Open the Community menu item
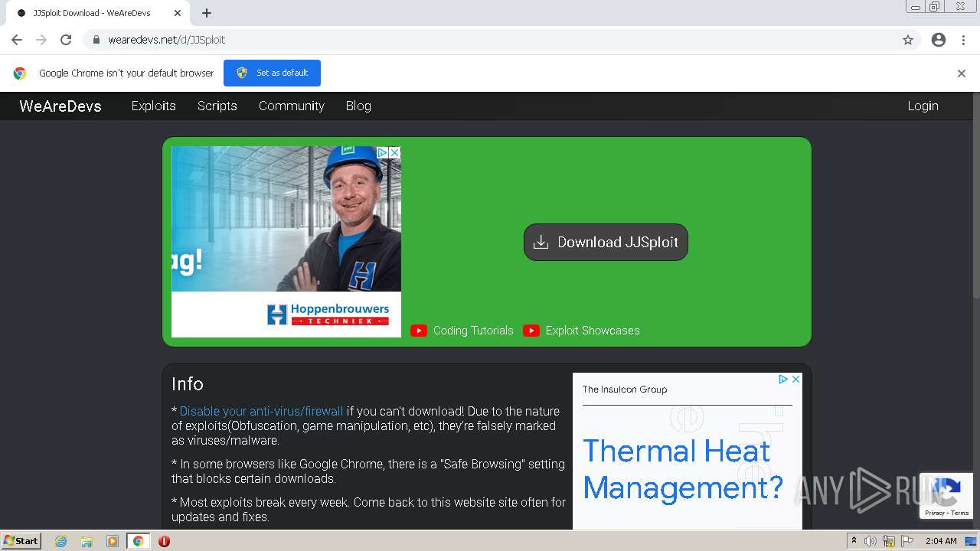Viewport: 980px width, 551px height. coord(291,106)
